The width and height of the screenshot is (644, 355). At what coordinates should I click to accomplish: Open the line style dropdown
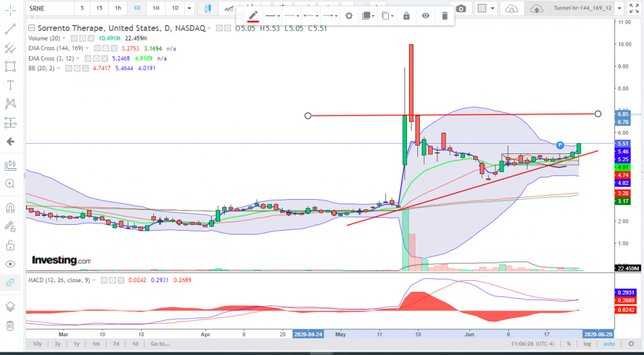pyautogui.click(x=272, y=16)
